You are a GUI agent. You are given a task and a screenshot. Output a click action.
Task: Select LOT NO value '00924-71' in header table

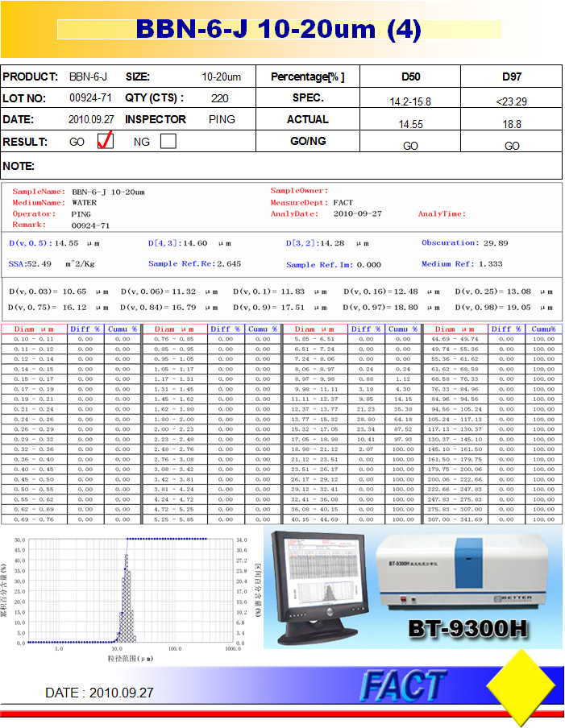[x=90, y=98]
